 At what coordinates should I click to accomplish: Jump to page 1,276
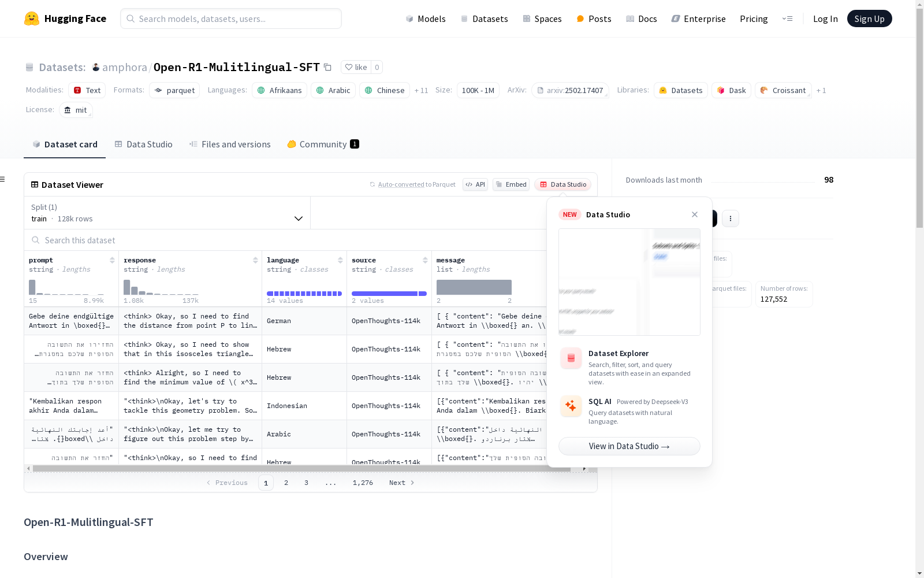tap(363, 483)
